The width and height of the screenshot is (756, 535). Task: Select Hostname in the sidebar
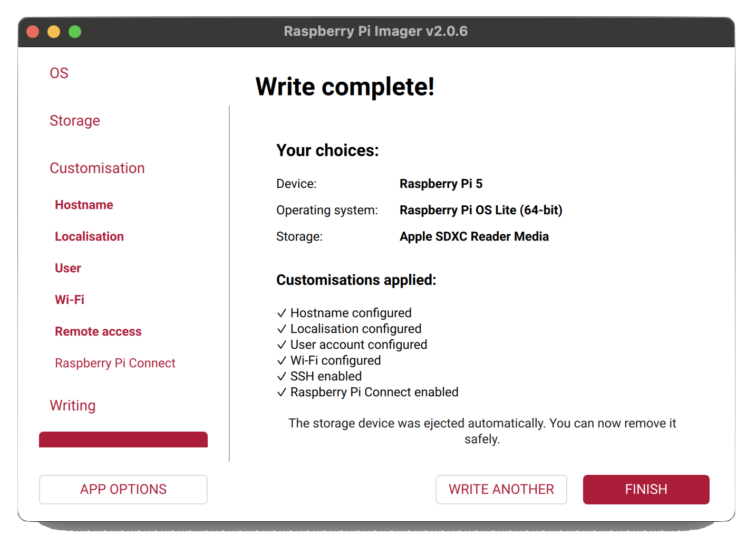click(x=84, y=205)
